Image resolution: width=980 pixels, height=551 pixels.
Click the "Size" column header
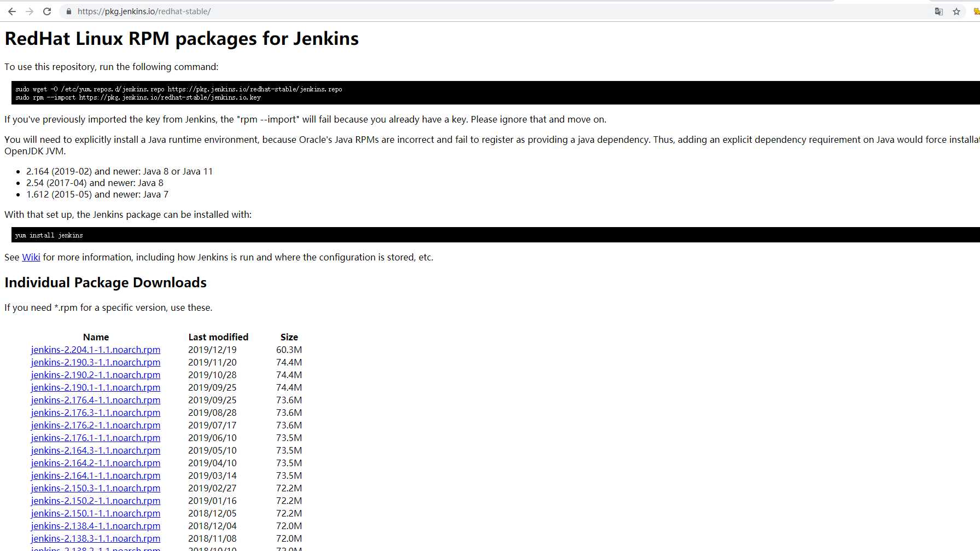(x=289, y=337)
